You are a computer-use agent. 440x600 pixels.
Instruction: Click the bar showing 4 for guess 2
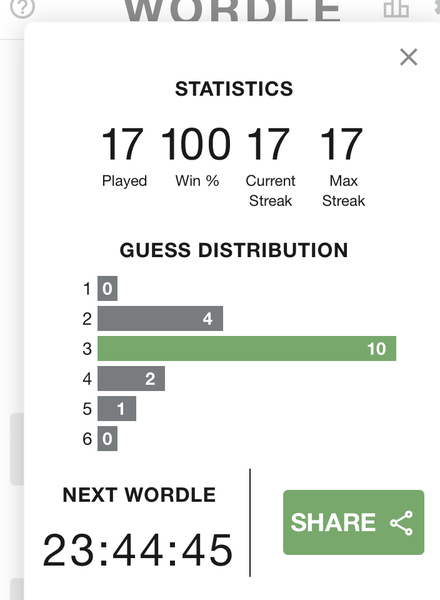pos(160,318)
